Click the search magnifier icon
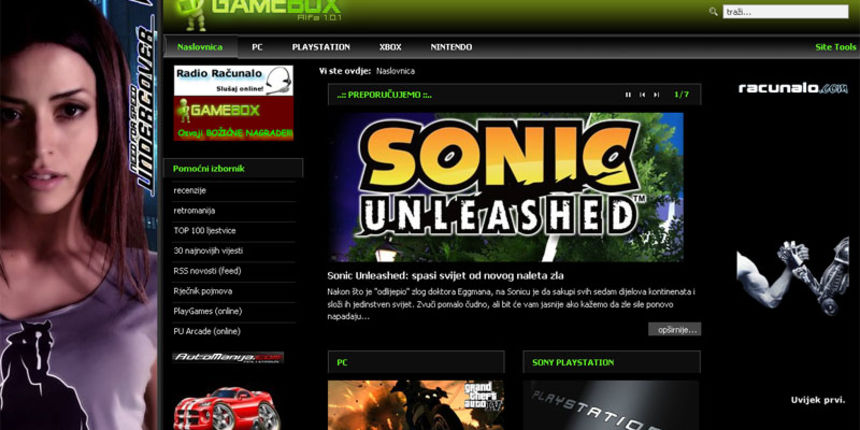 click(713, 11)
